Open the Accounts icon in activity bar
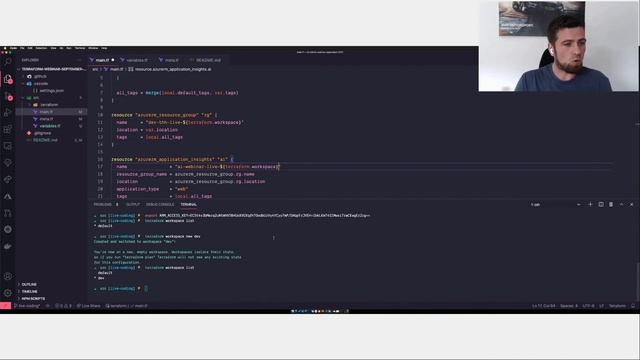This screenshot has width=640, height=360. 8,276
